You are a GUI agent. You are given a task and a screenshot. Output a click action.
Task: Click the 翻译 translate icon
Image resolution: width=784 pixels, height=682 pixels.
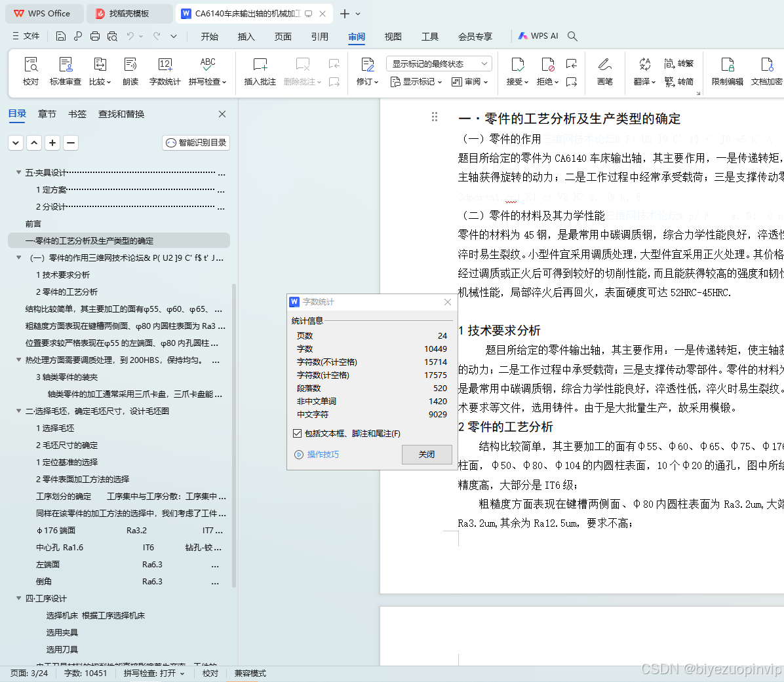click(x=644, y=71)
